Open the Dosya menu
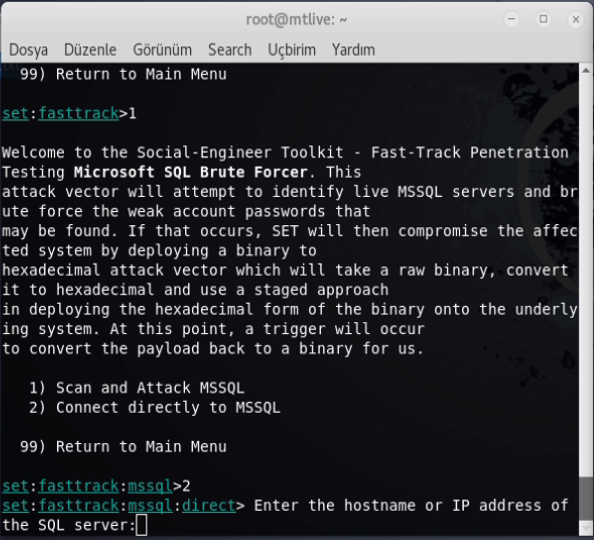The width and height of the screenshot is (594, 540). [x=28, y=50]
